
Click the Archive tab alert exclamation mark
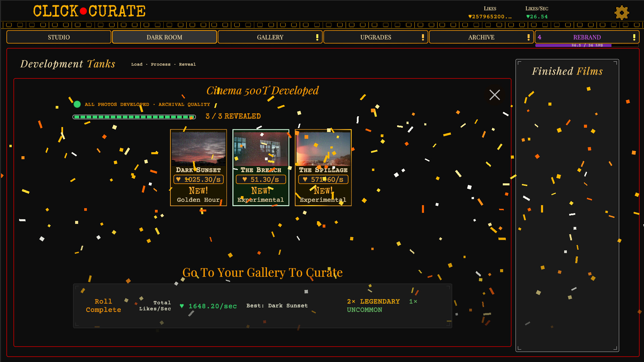pos(528,37)
